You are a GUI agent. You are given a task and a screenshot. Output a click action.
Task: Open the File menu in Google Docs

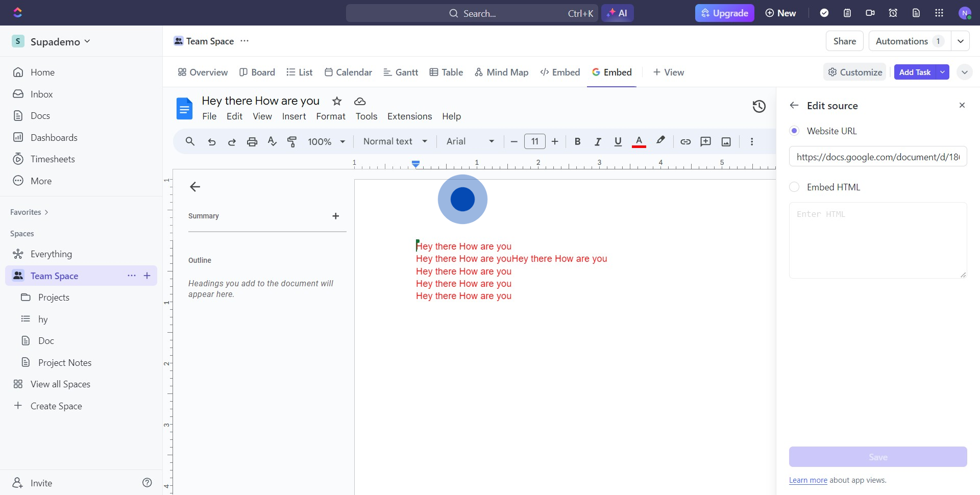tap(209, 116)
